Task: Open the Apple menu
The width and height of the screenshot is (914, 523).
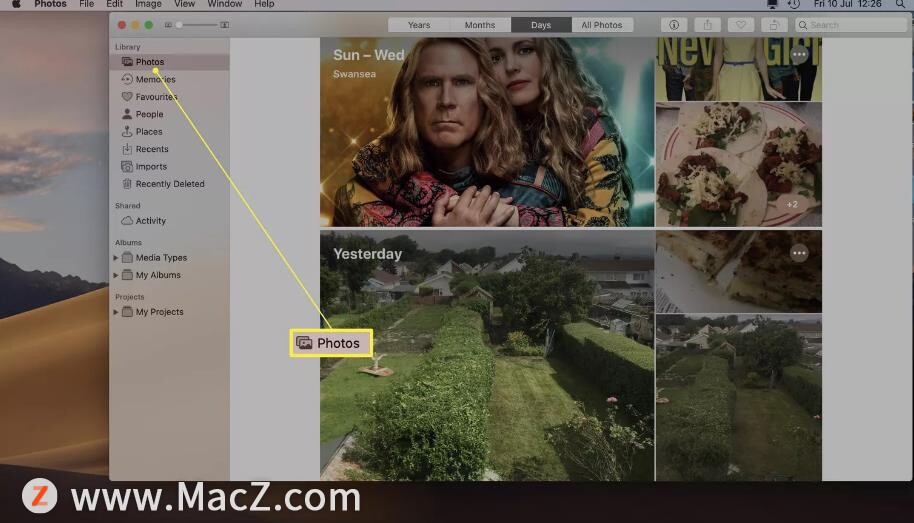Action: [x=16, y=4]
